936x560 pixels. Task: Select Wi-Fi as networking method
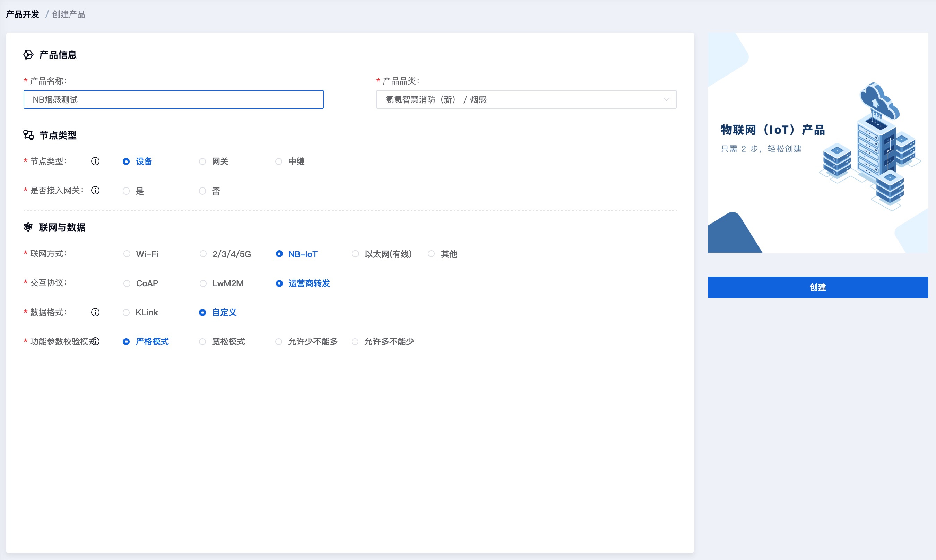click(x=127, y=254)
